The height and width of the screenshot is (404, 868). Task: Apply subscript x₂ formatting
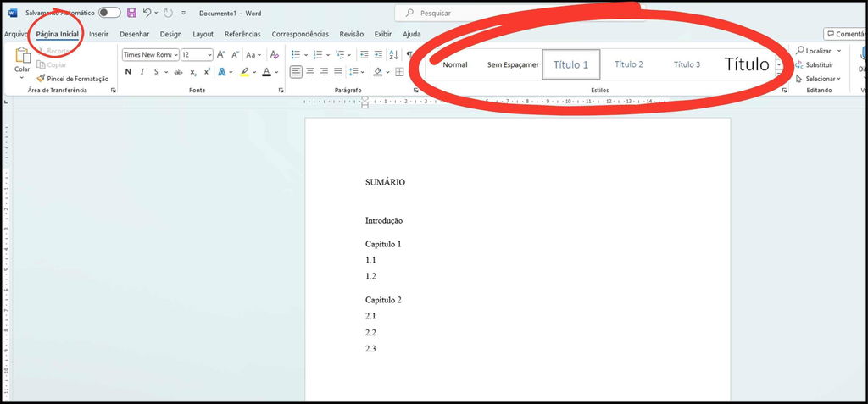(193, 72)
